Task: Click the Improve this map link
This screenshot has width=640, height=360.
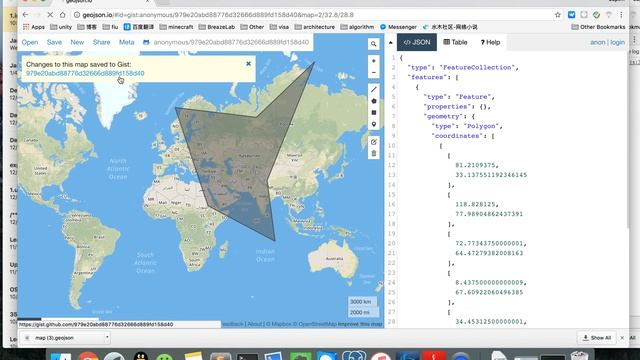Action: point(360,324)
